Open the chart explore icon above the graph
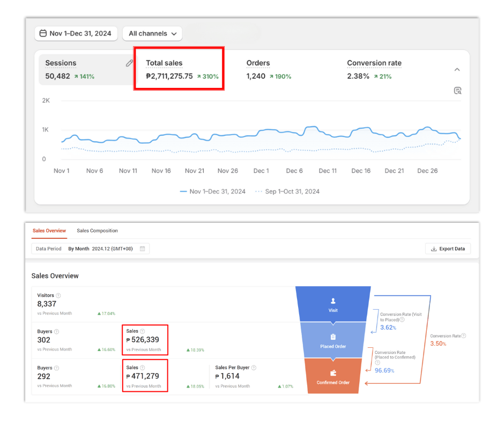 point(457,91)
